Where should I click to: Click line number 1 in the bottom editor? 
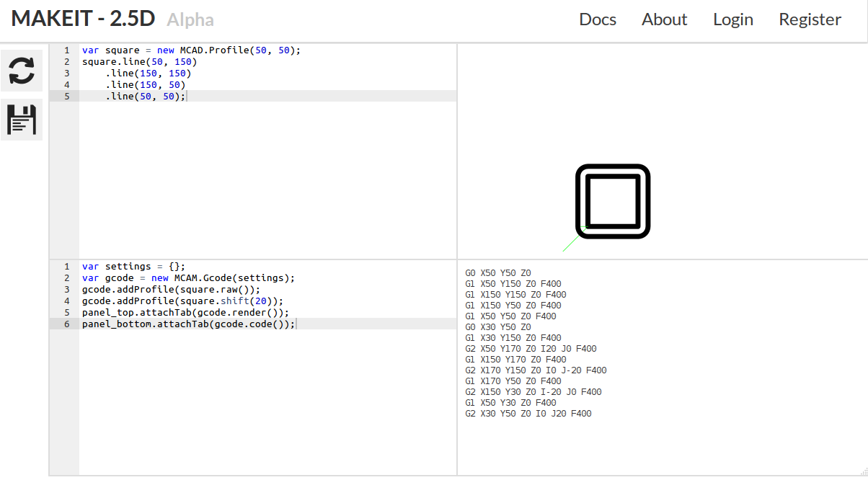(x=66, y=266)
